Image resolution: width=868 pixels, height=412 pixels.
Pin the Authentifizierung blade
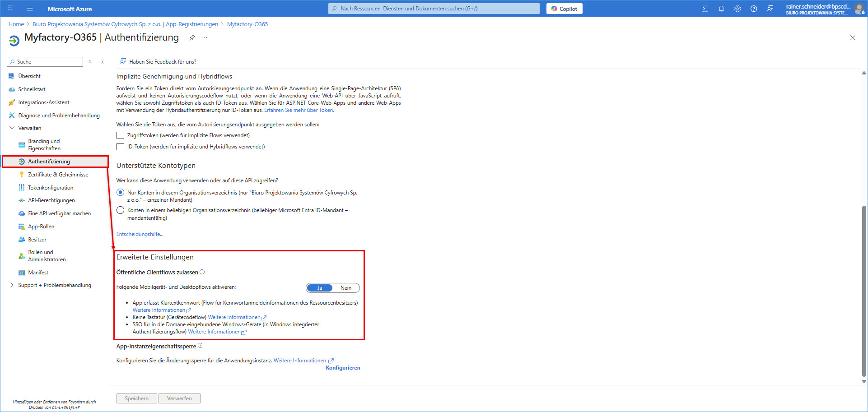pos(192,37)
